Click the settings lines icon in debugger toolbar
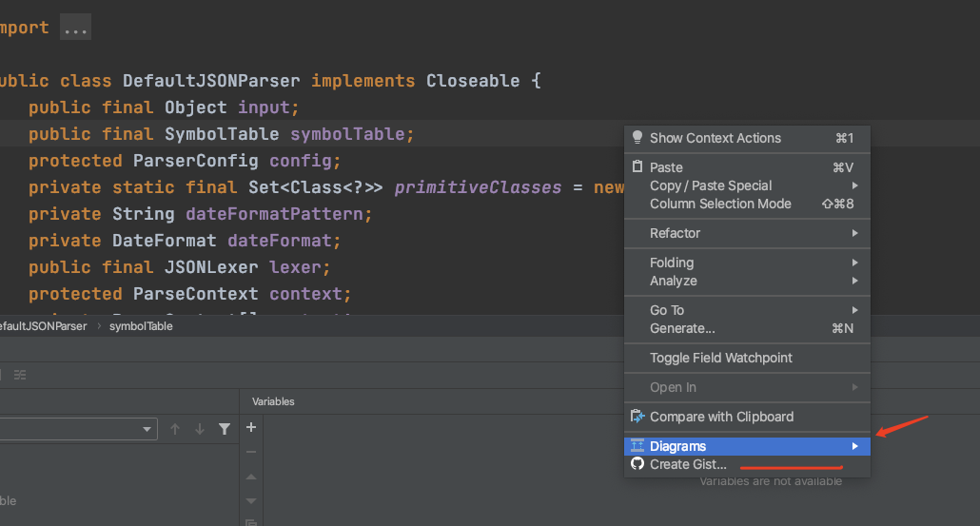 pos(20,375)
